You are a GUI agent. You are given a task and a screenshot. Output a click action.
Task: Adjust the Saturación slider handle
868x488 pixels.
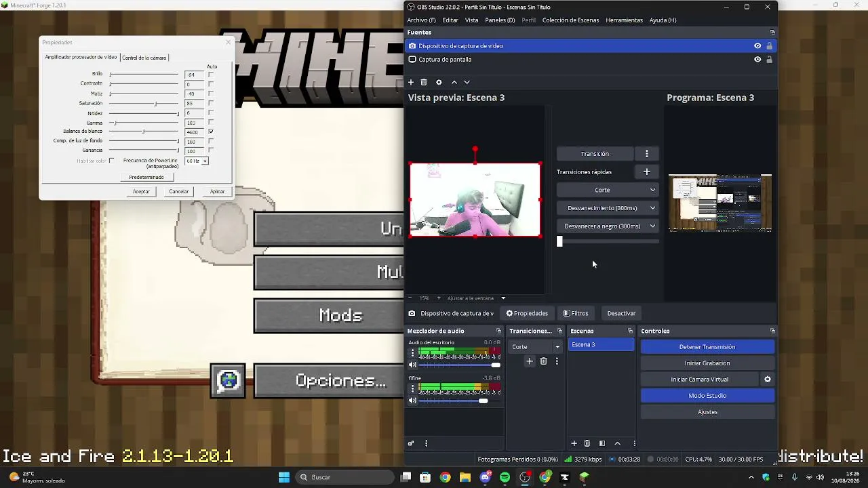coord(155,104)
